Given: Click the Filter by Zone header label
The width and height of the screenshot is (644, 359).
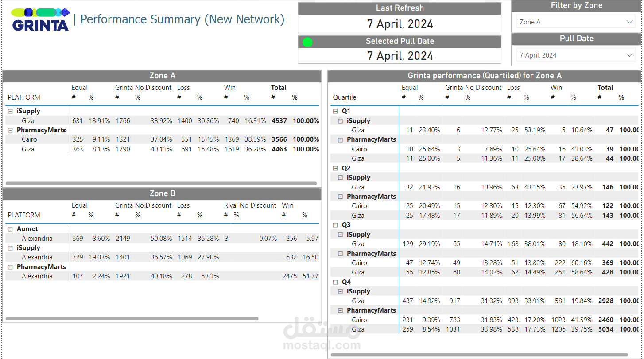Looking at the screenshot, I should (576, 6).
